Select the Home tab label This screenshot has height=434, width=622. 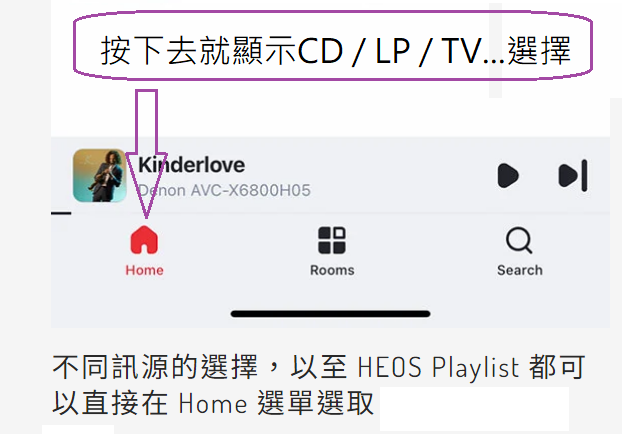pos(144,270)
